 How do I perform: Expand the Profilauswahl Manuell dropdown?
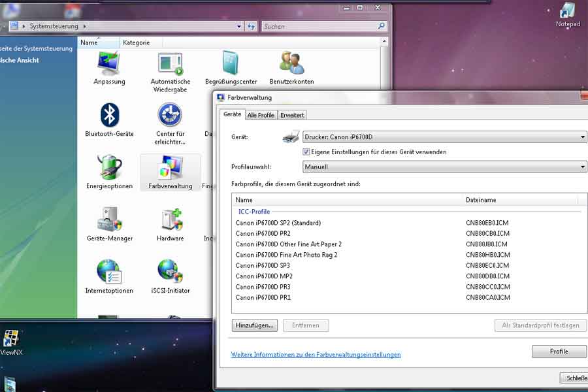tap(444, 167)
